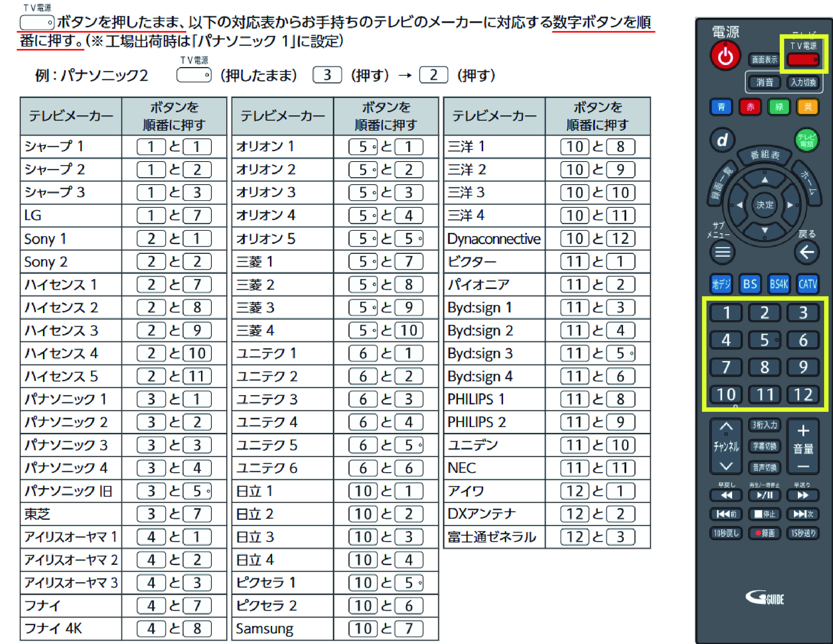Click the 再生/一時停止 play-pause button
The image size is (833, 644).
[764, 495]
